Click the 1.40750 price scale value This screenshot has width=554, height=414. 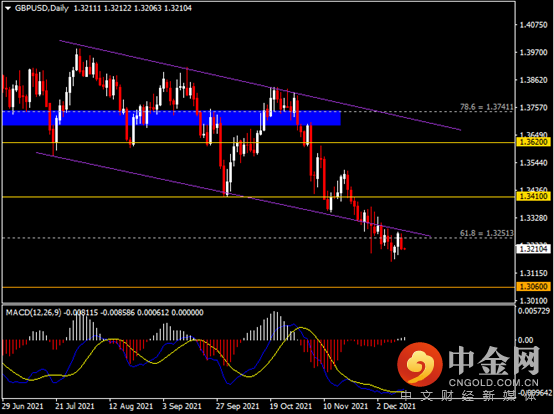(533, 25)
